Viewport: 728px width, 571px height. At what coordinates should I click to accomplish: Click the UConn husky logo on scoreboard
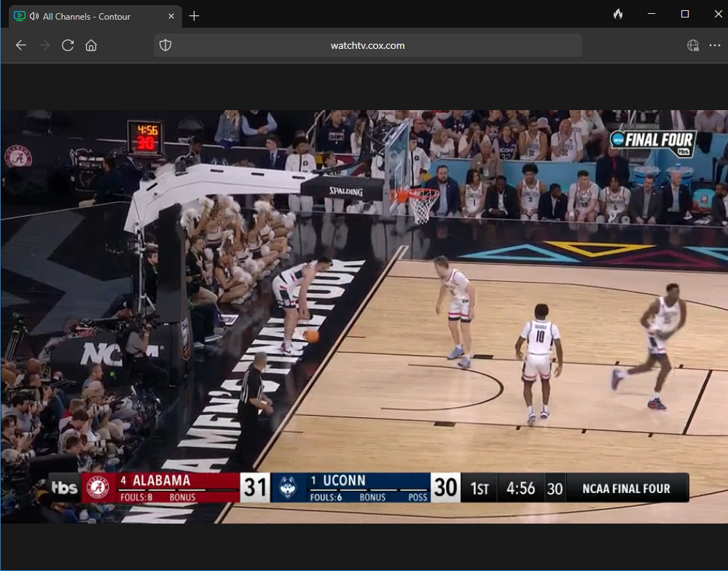pos(288,487)
